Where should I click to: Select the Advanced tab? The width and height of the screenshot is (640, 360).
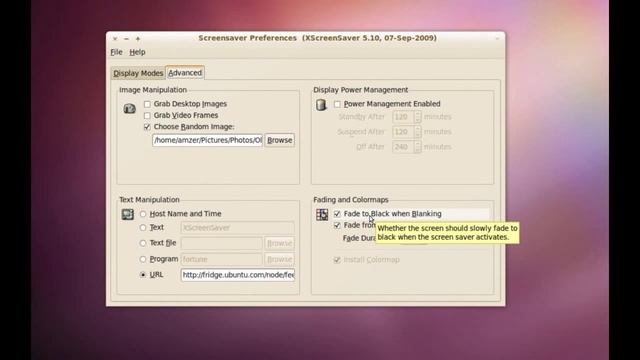click(x=185, y=73)
